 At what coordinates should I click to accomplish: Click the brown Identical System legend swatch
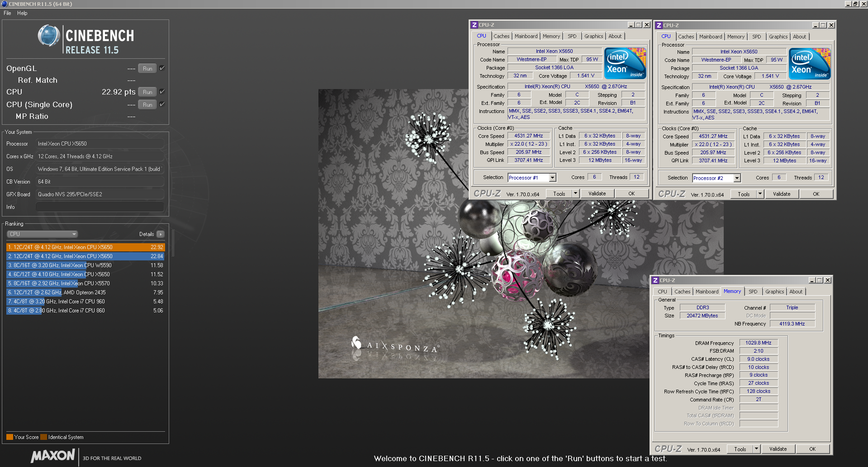pyautogui.click(x=43, y=437)
